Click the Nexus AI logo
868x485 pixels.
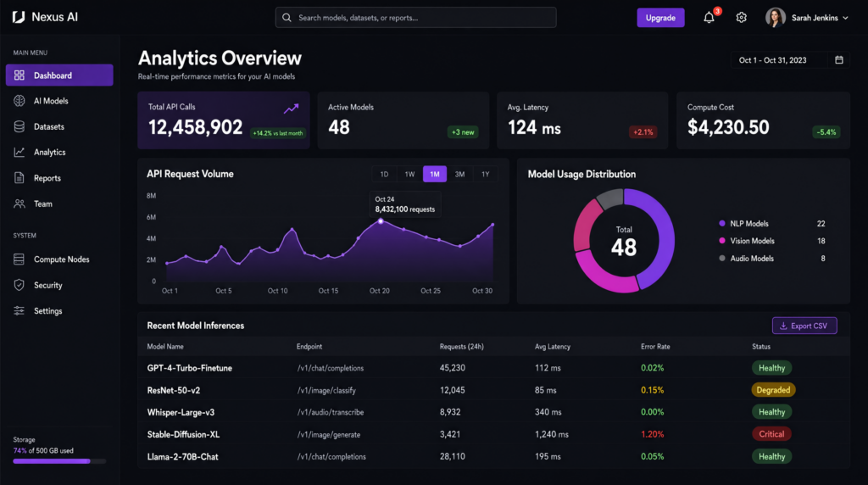(45, 17)
